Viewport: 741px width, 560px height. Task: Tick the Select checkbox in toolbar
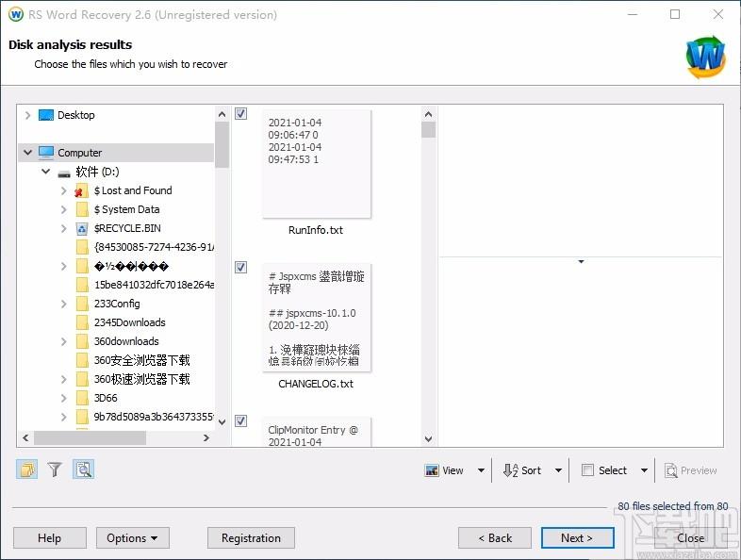tap(587, 470)
